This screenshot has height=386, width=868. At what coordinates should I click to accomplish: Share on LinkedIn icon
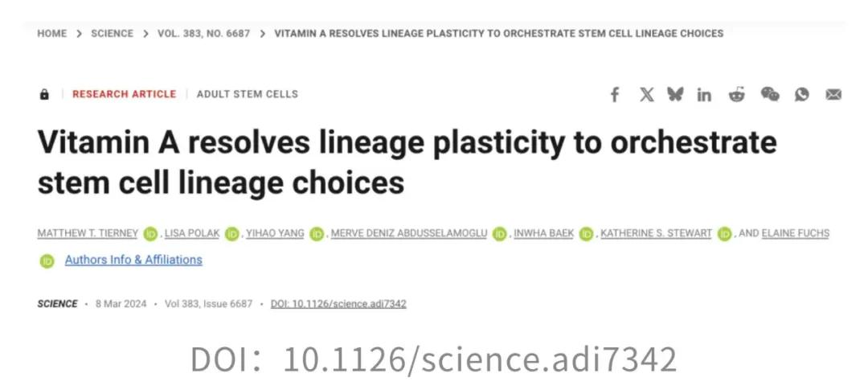[704, 95]
